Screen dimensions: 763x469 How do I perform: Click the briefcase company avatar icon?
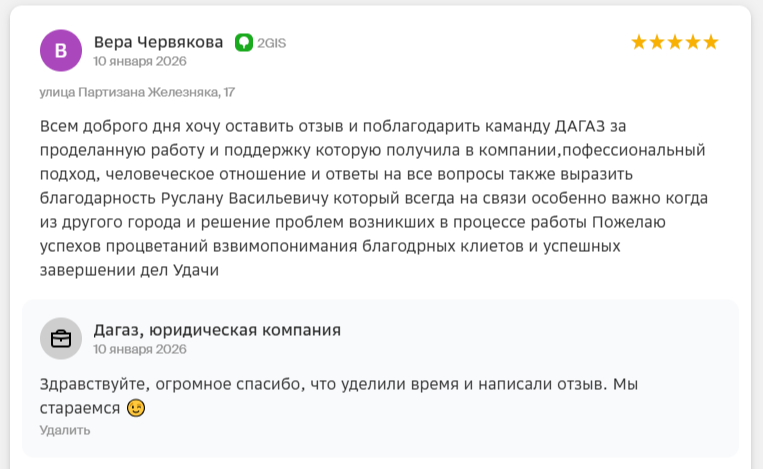(x=61, y=338)
